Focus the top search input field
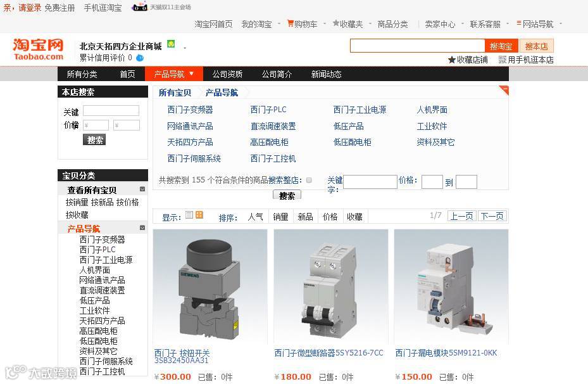The width and height of the screenshot is (588, 384). coord(417,46)
